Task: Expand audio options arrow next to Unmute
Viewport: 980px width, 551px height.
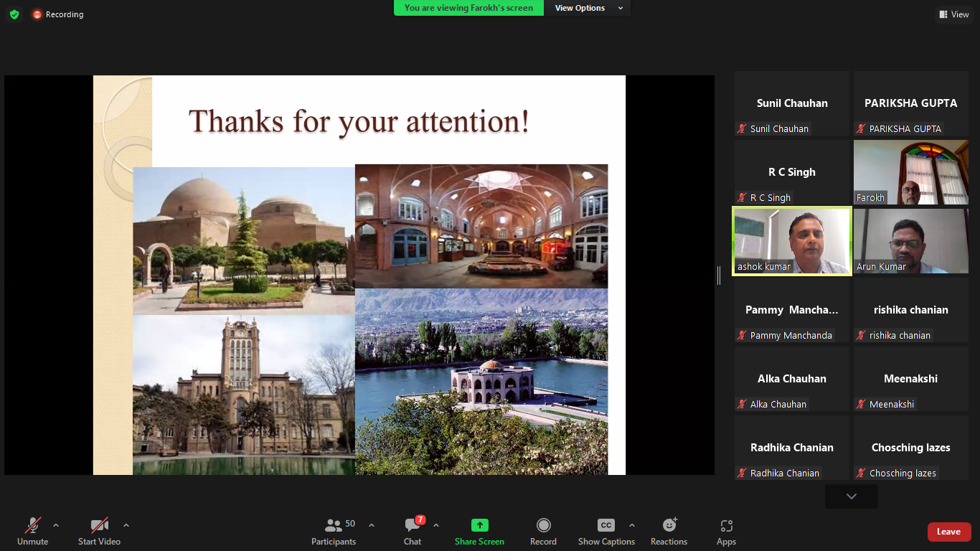Action: [x=56, y=525]
